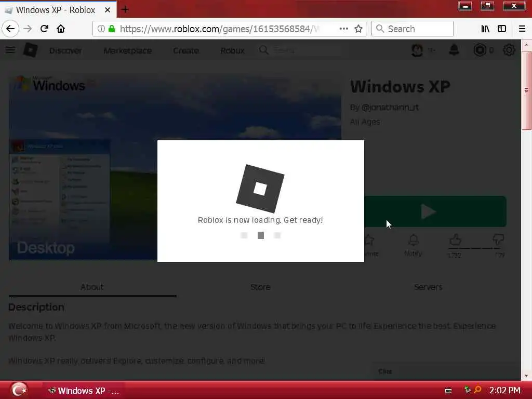Click the taskbar clock 2:02 PM

point(504,390)
